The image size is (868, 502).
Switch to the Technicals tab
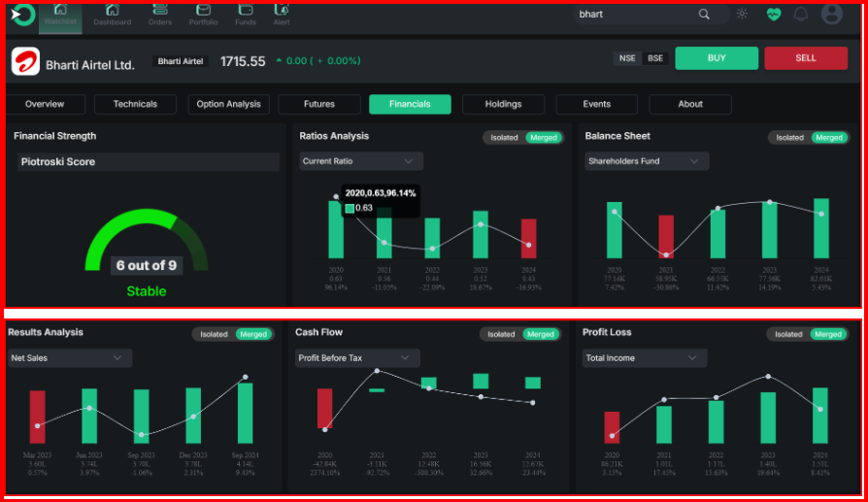click(135, 104)
